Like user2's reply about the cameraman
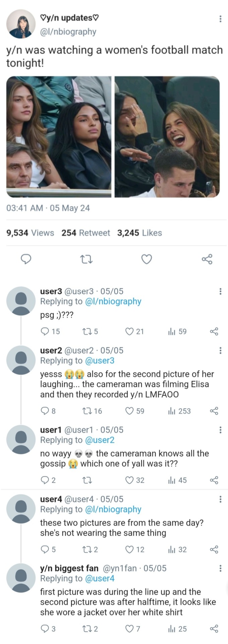Image resolution: width=228 pixels, height=644 pixels. pos(129,411)
